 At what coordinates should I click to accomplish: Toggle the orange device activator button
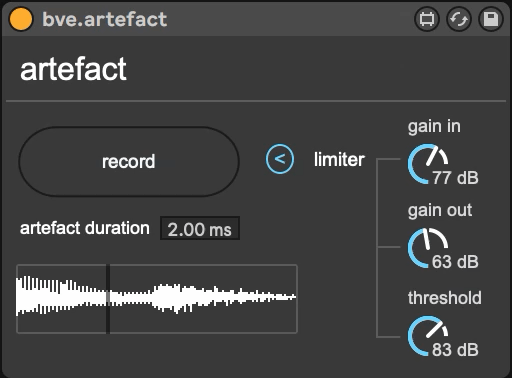[21, 19]
